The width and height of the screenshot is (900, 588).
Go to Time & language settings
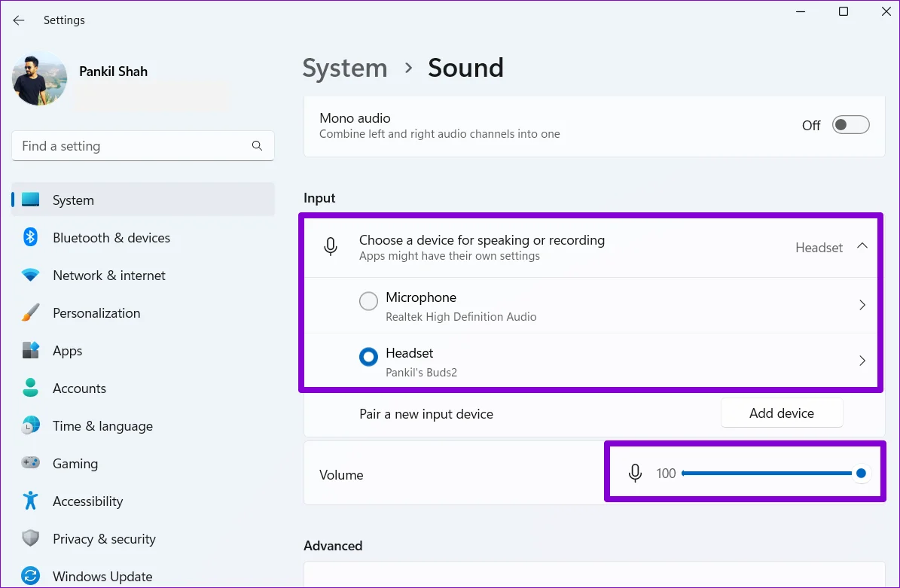[x=102, y=426]
